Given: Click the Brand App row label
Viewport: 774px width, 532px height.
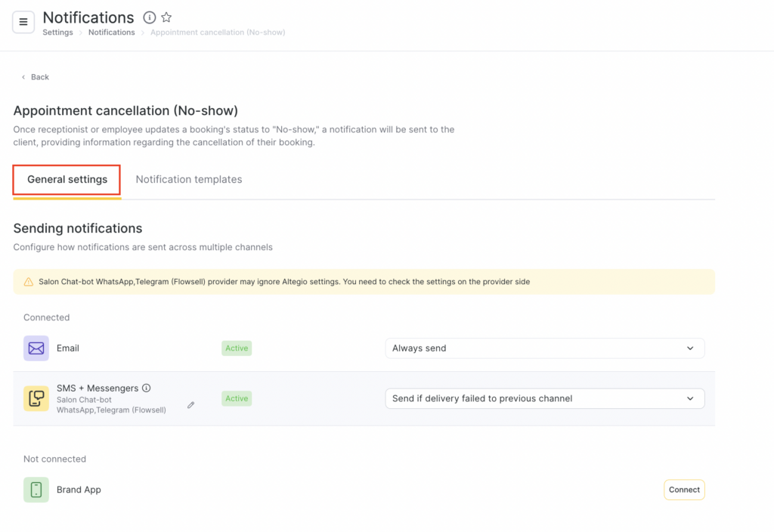Looking at the screenshot, I should 79,490.
